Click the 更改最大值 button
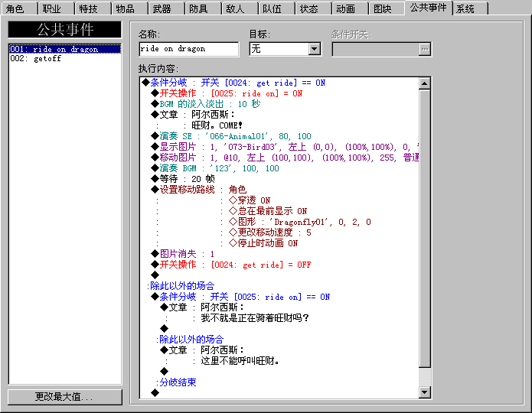The image size is (532, 413). (x=64, y=397)
